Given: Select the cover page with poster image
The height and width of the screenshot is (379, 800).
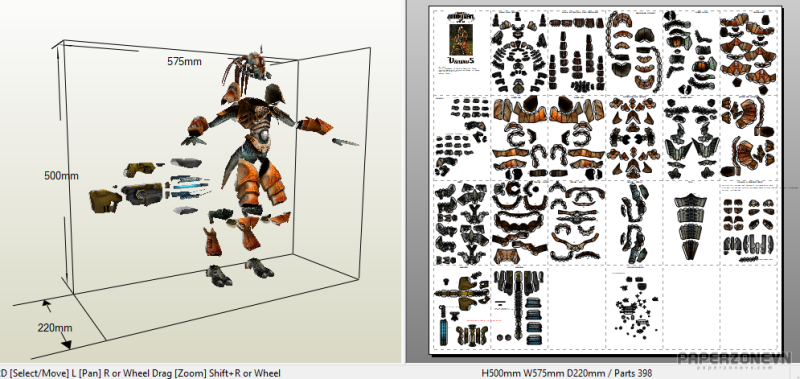Looking at the screenshot, I should 461,51.
